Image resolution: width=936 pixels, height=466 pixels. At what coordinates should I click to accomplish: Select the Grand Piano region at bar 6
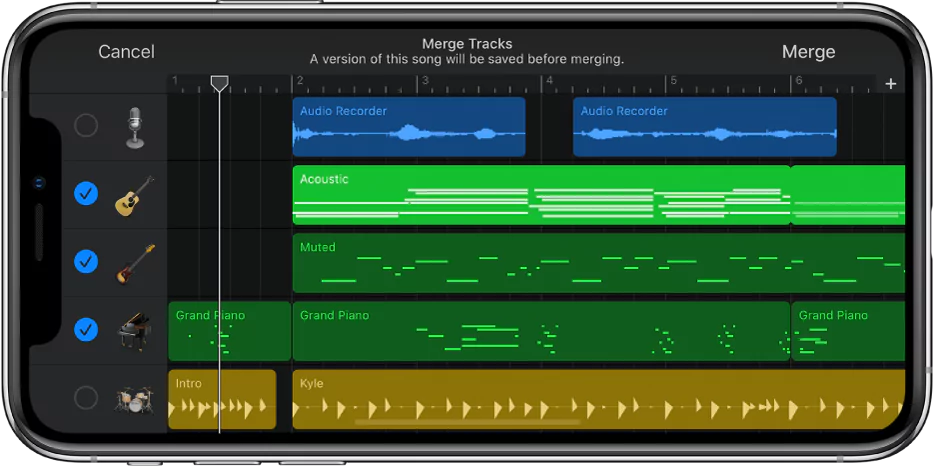pyautogui.click(x=848, y=331)
